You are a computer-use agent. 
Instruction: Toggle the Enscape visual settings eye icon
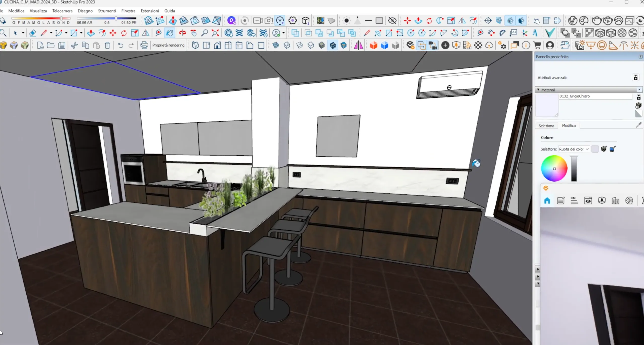[588, 201]
